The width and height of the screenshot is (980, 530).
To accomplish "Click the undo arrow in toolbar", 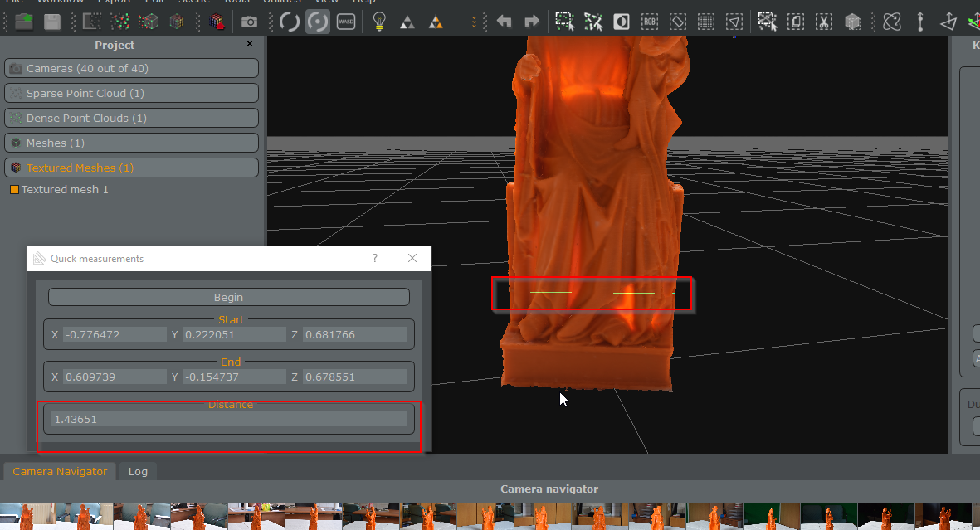I will (x=504, y=22).
